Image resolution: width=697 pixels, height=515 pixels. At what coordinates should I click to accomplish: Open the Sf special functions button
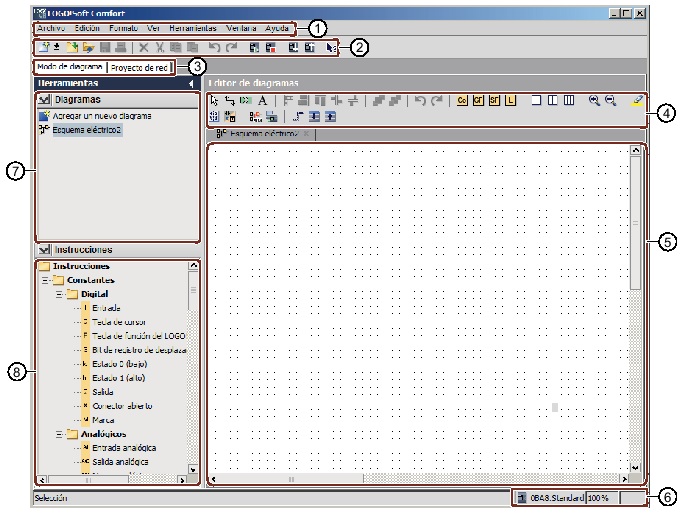click(494, 100)
